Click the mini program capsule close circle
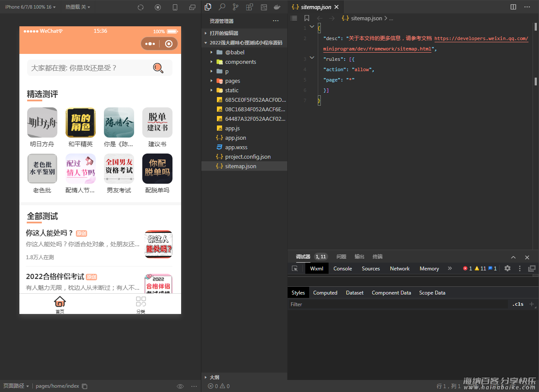The width and height of the screenshot is (539, 392). coord(169,44)
